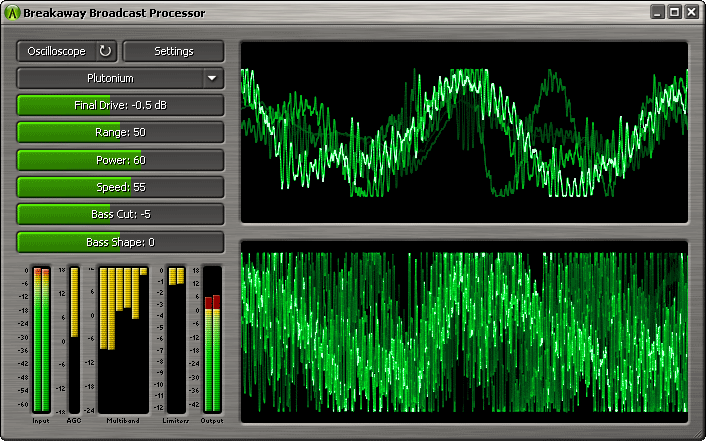Image resolution: width=706 pixels, height=441 pixels.
Task: Click the Output level meter
Action: (x=212, y=339)
